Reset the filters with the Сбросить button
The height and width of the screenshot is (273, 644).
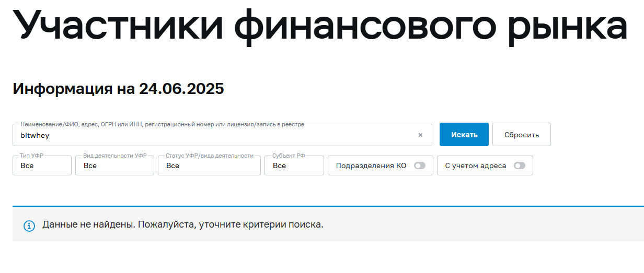coord(522,135)
